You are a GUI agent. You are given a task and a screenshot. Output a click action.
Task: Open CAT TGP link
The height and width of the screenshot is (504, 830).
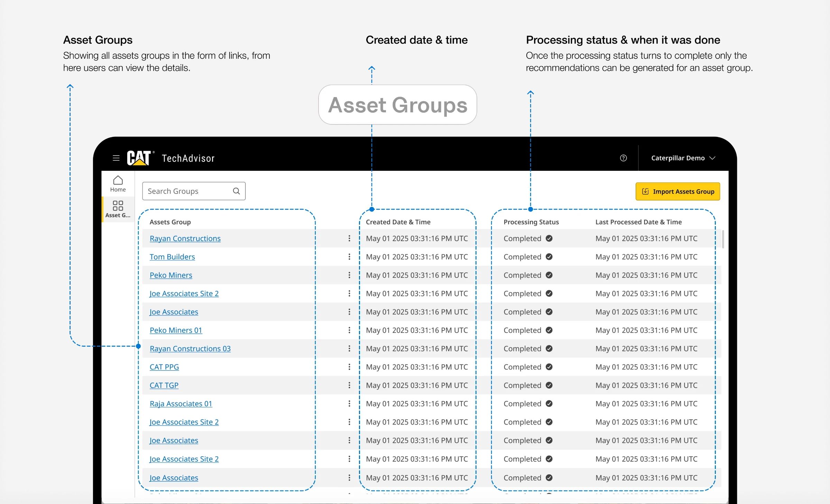click(x=164, y=385)
